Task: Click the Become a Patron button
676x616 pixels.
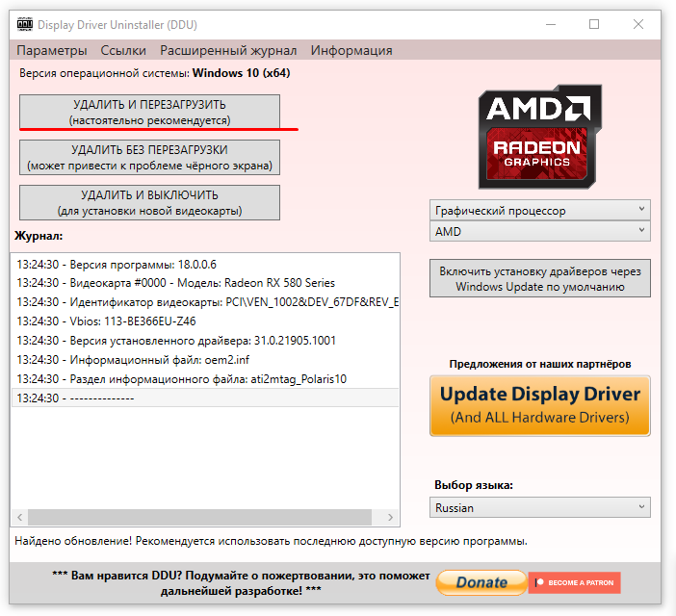Action: point(574,582)
